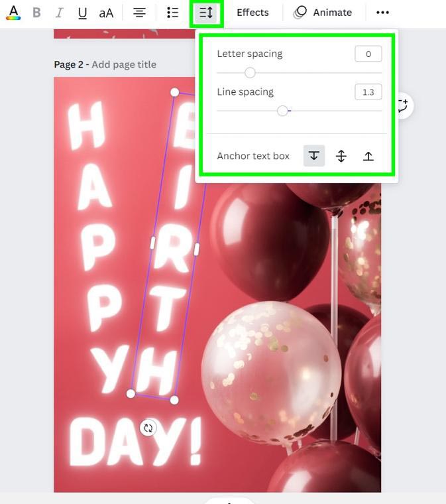Anchor text box to the middle
Viewport: 446px width, 504px height.
click(341, 156)
